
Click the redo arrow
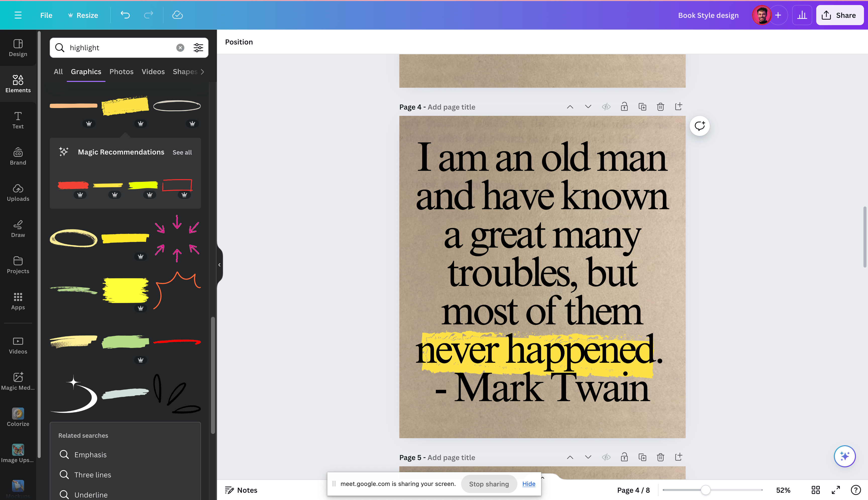click(x=148, y=15)
